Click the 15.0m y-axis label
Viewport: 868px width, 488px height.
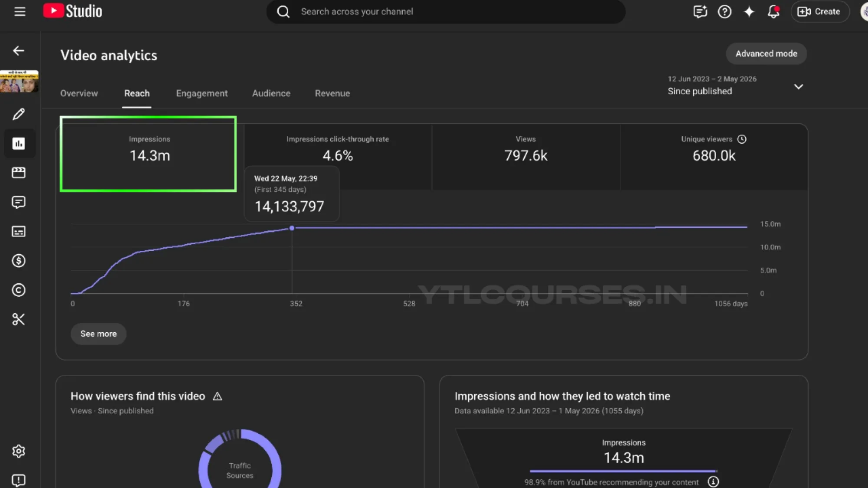[770, 224]
